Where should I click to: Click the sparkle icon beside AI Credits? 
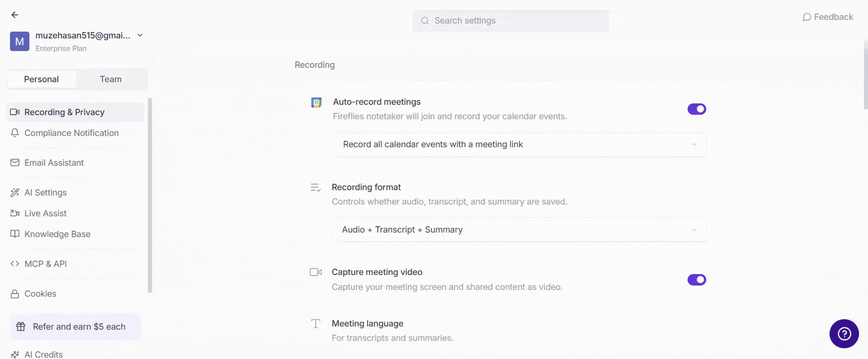pos(15,354)
